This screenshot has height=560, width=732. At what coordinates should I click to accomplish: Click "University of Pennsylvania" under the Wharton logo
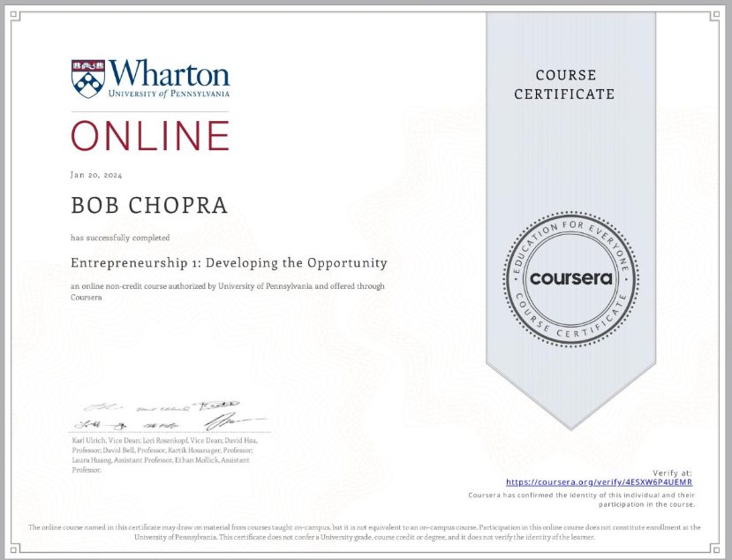[170, 93]
